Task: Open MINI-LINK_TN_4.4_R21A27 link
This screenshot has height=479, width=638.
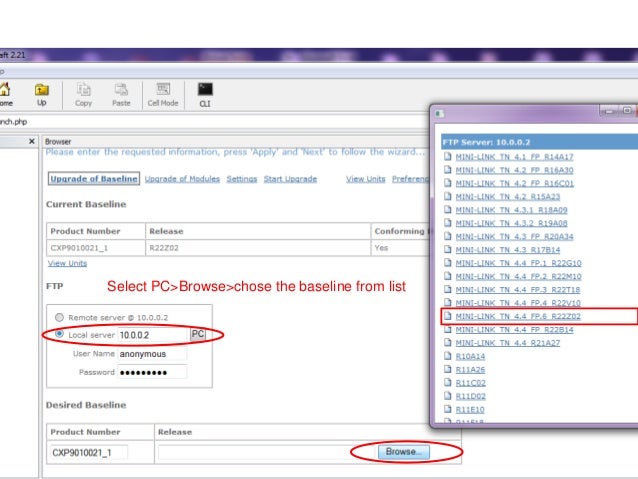Action: tap(507, 343)
